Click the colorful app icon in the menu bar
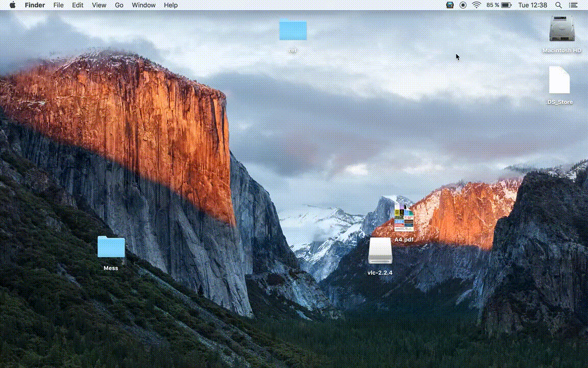Viewport: 588px width, 368px height. (x=450, y=5)
